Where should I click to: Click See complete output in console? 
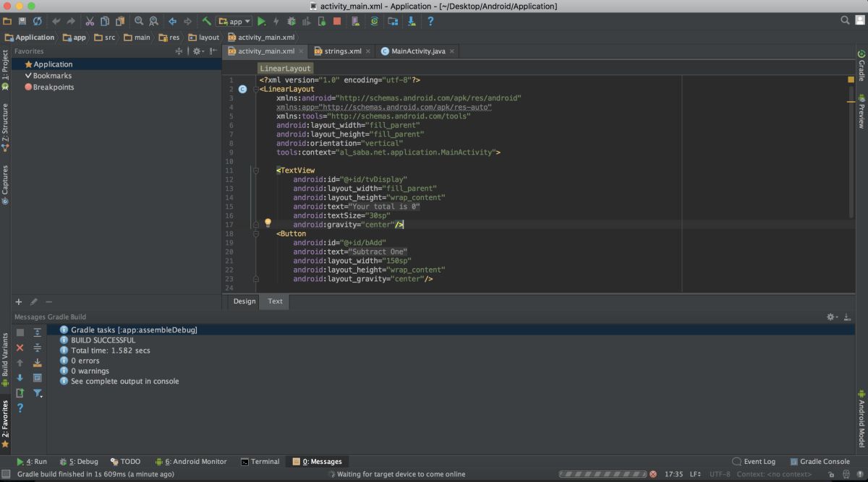(124, 381)
